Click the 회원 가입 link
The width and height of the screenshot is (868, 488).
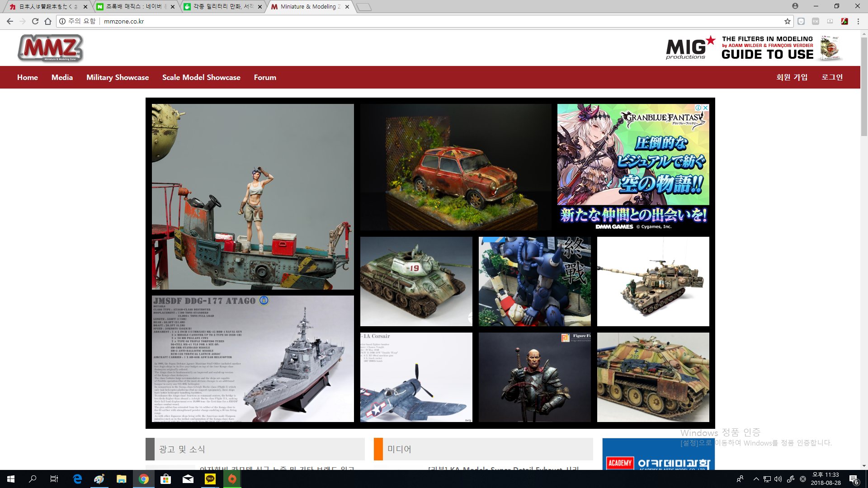[792, 77]
